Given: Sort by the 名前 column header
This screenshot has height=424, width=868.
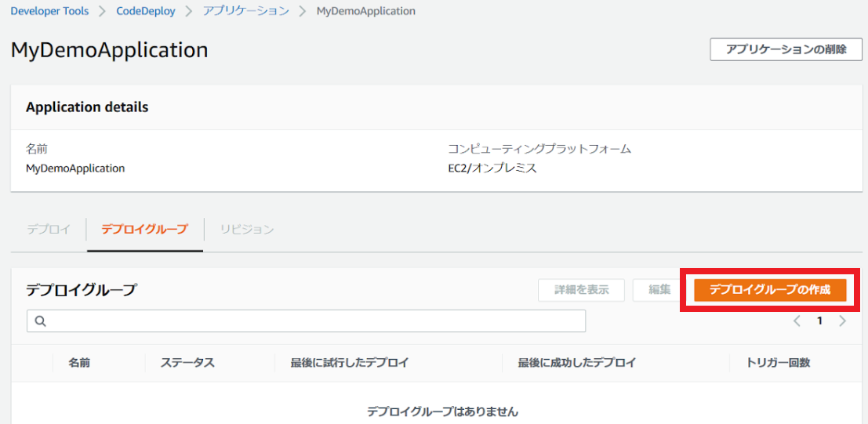Looking at the screenshot, I should click(79, 363).
